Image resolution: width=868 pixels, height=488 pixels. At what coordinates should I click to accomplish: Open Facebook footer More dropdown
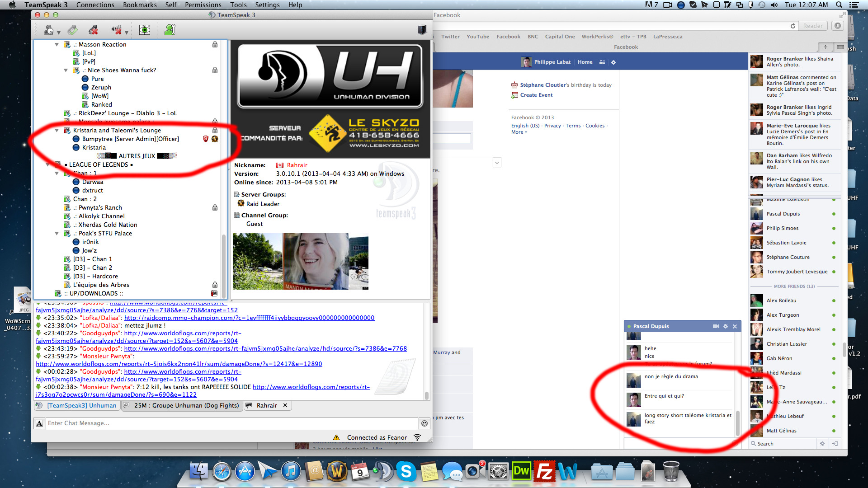[519, 132]
